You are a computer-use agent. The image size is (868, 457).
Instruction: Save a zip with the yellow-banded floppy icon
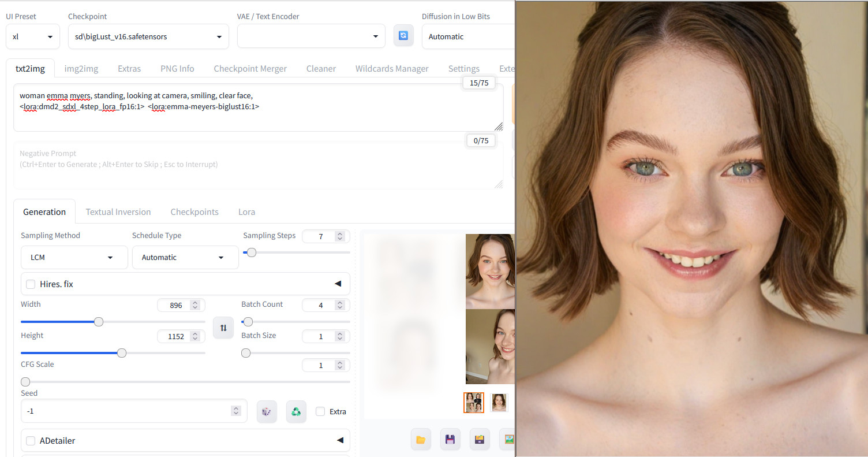(480, 440)
